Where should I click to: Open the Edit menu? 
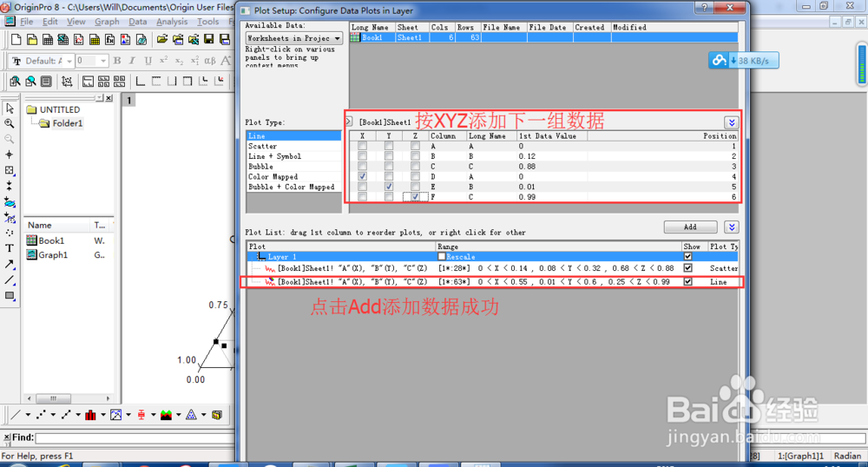coord(49,22)
